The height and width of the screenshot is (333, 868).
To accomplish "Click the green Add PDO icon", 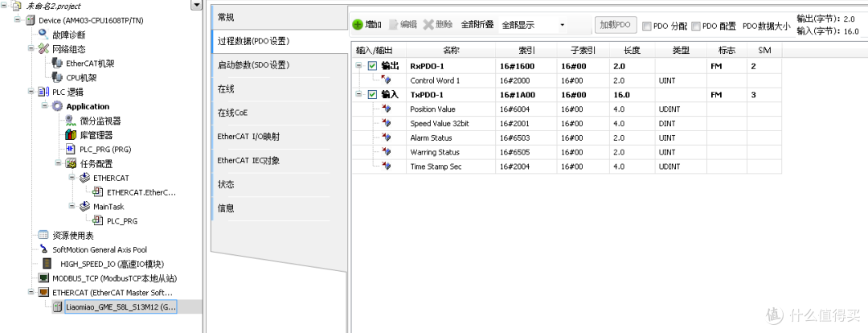I will (x=358, y=24).
